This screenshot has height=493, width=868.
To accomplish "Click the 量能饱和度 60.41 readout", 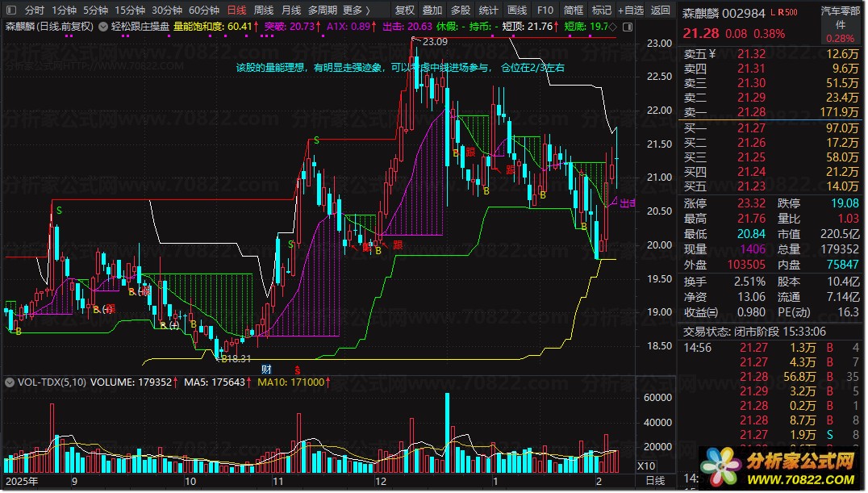I will click(x=215, y=27).
